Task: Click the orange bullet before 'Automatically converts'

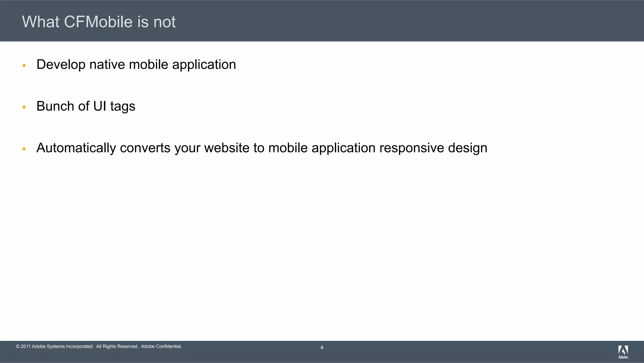Action: coord(24,149)
